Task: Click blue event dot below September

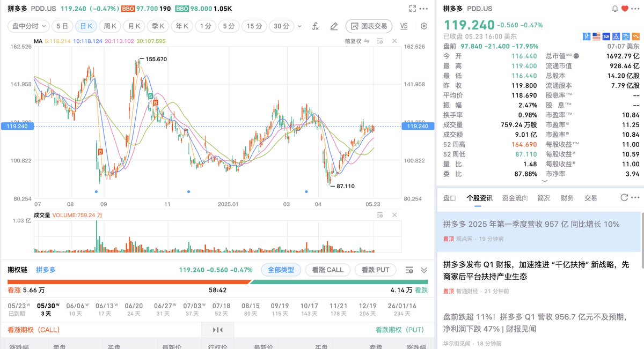Action: [96, 191]
